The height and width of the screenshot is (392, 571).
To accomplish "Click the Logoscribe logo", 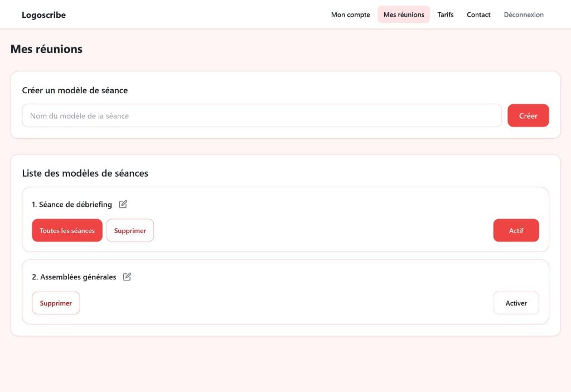I will (43, 15).
